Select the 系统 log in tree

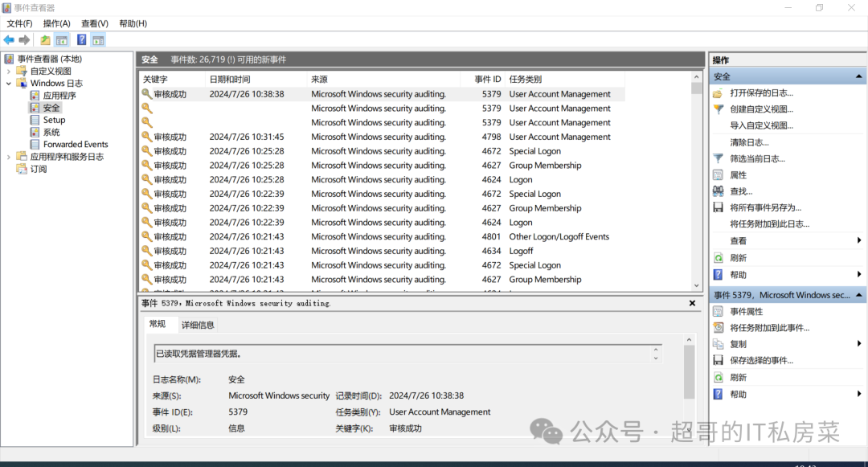(51, 133)
